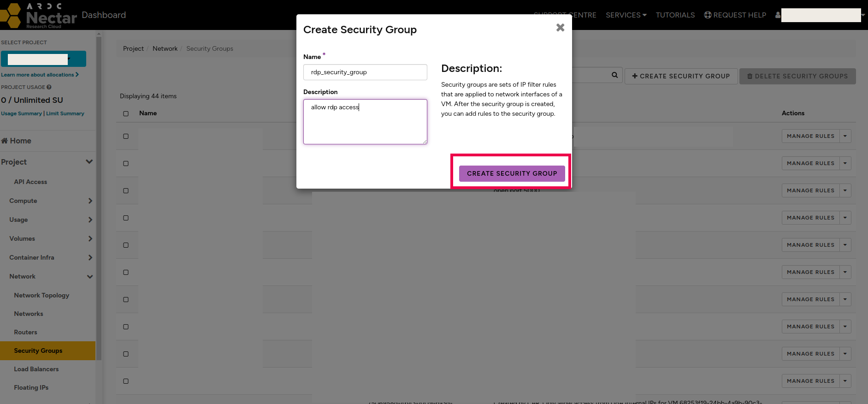
Task: Expand the Container Infra menu
Action: (47, 257)
